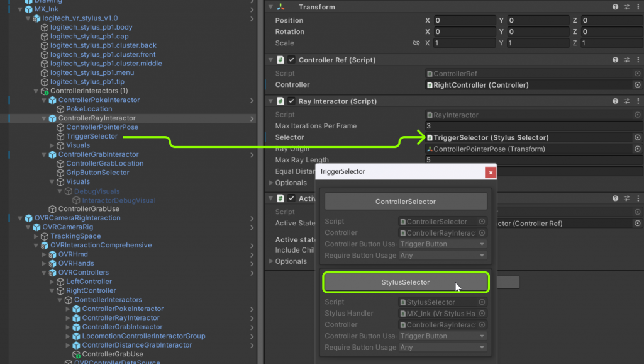Collapse the Ray Interactor (Script) foldout

270,101
